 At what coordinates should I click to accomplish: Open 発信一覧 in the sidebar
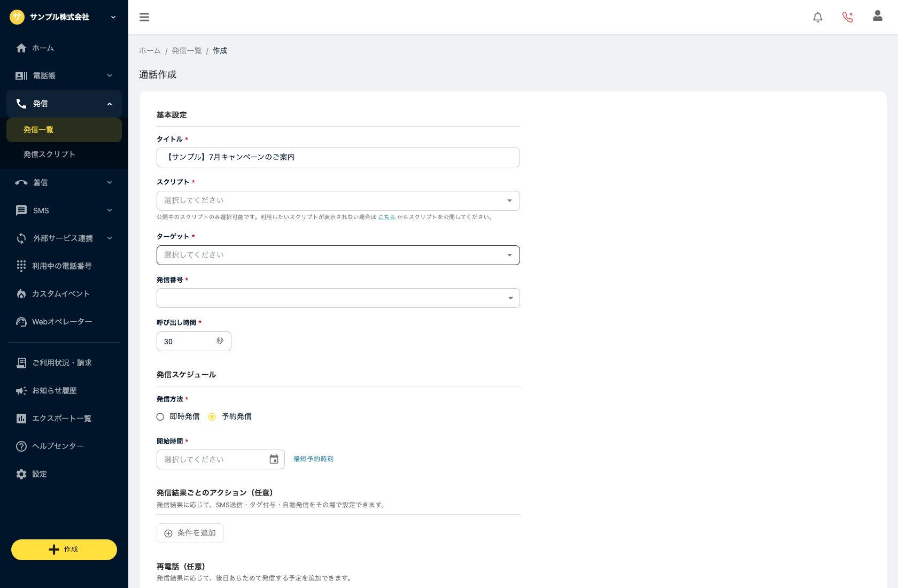(x=64, y=130)
